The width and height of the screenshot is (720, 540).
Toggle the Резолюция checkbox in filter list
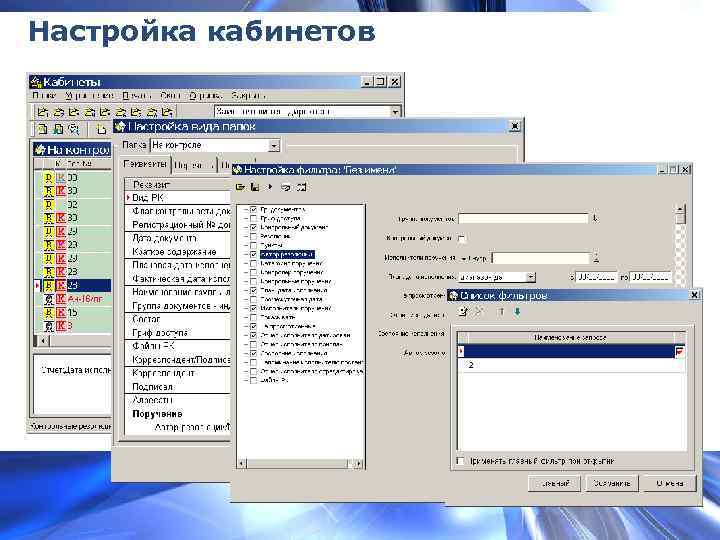tap(253, 236)
